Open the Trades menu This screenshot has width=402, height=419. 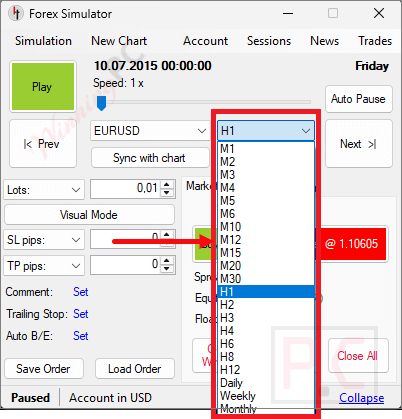(375, 41)
